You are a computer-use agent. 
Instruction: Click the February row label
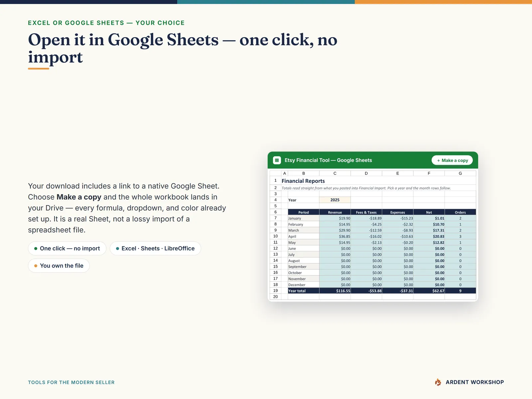tap(304, 224)
